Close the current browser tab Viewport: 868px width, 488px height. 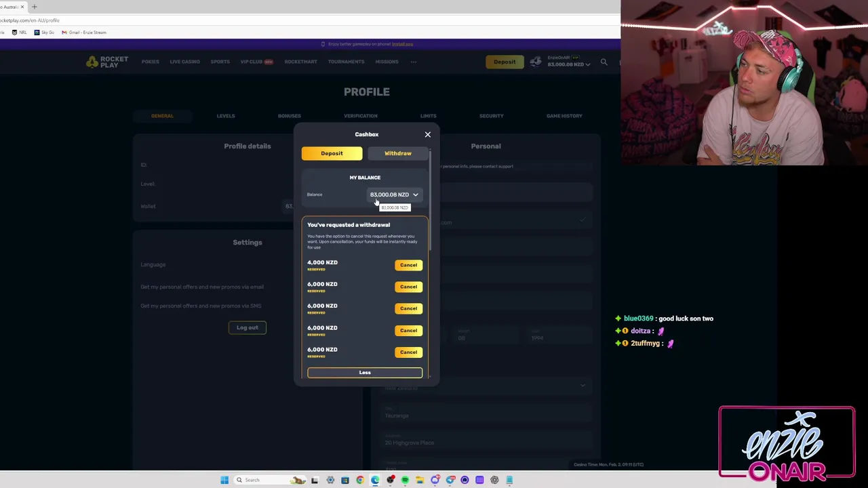(x=22, y=7)
